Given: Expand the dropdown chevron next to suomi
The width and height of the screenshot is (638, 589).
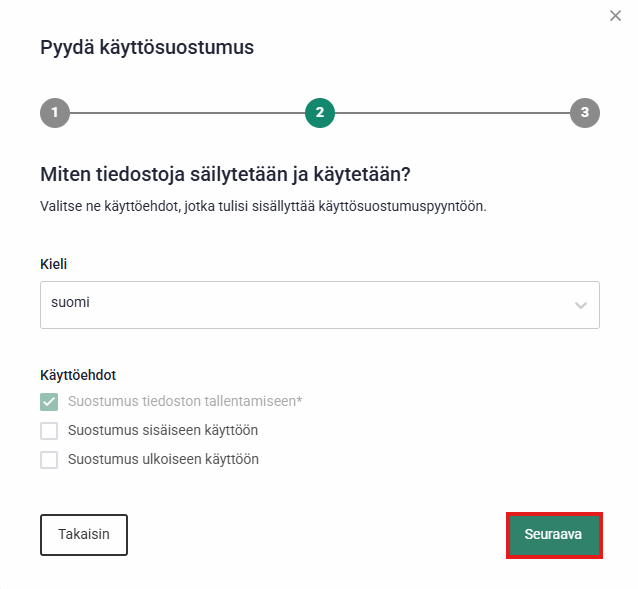Looking at the screenshot, I should (581, 305).
